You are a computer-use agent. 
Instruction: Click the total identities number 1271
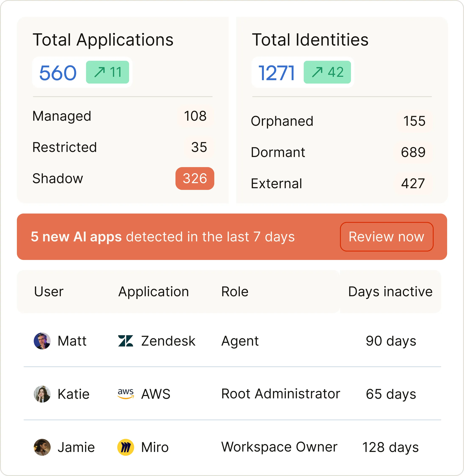click(x=276, y=73)
